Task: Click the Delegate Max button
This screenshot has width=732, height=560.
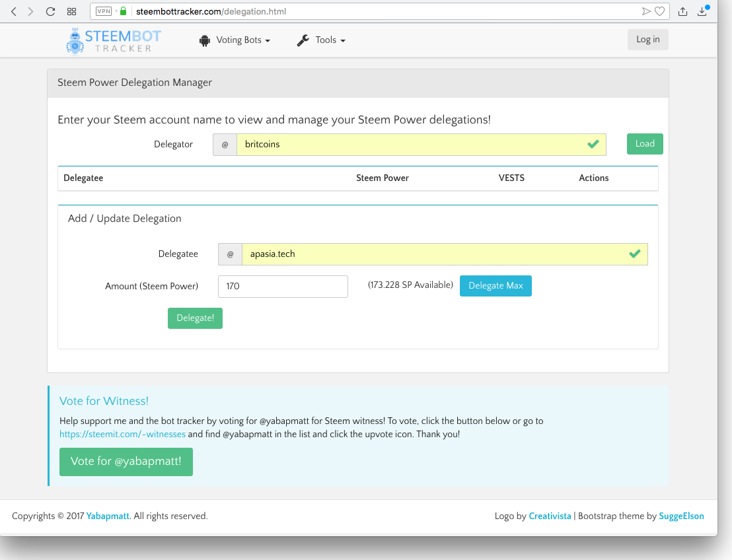Action: tap(495, 285)
